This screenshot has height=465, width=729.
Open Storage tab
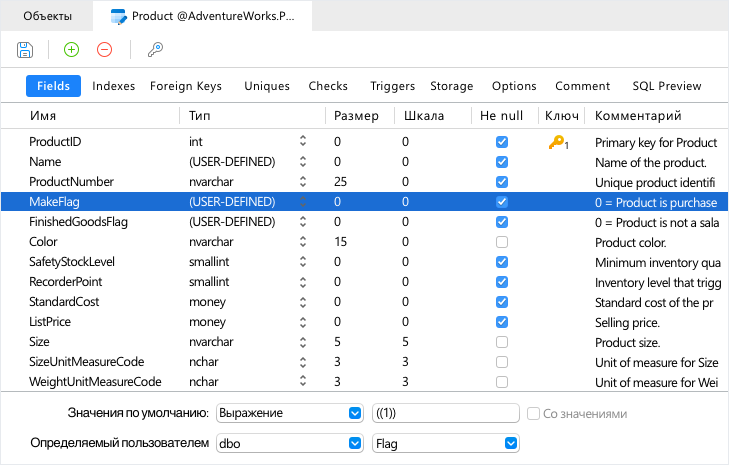pos(451,86)
